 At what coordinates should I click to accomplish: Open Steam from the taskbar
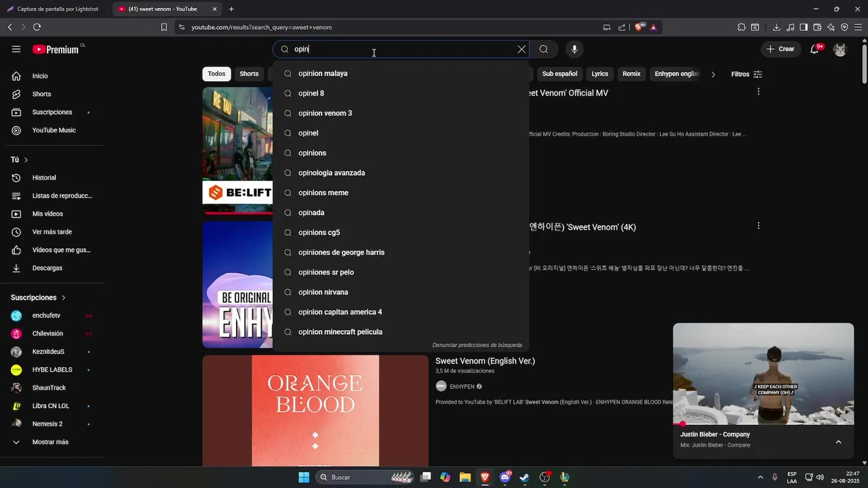tap(524, 477)
